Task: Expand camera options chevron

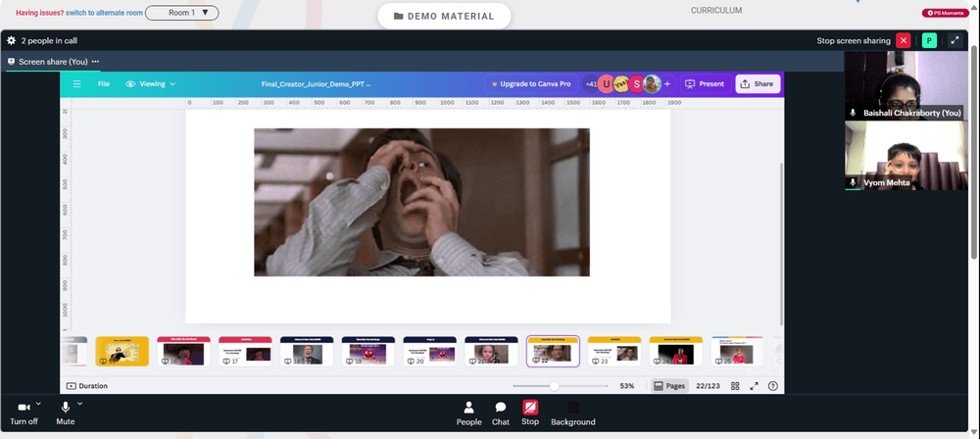Action: coord(38,404)
